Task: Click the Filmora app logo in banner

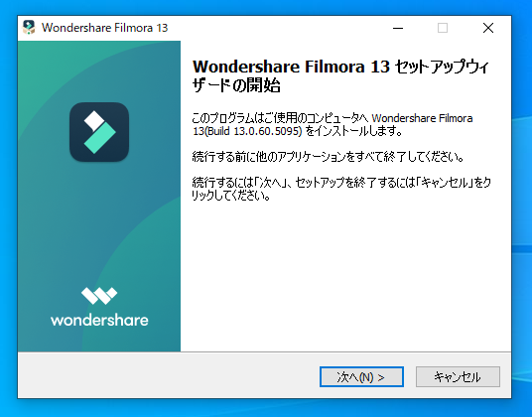Action: click(x=99, y=132)
